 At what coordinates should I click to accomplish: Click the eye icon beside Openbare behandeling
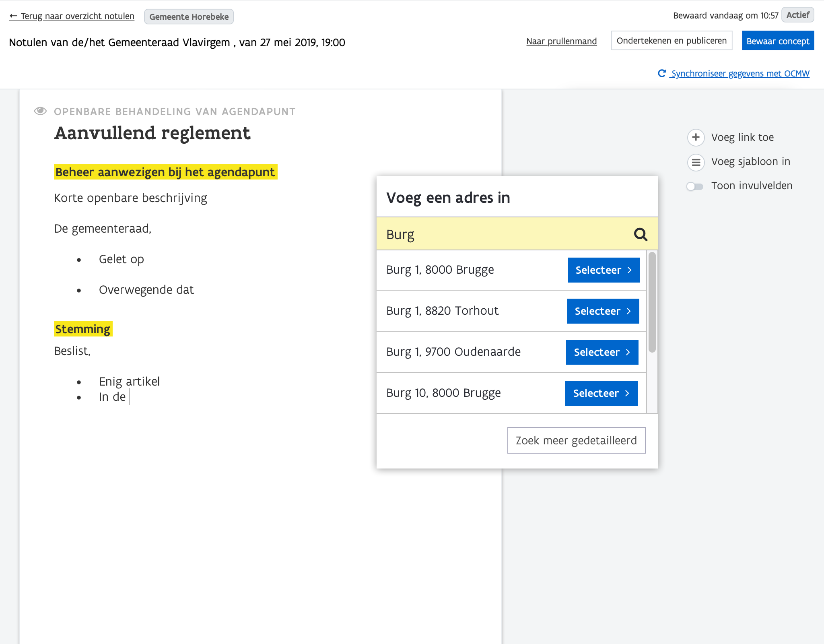click(x=40, y=111)
